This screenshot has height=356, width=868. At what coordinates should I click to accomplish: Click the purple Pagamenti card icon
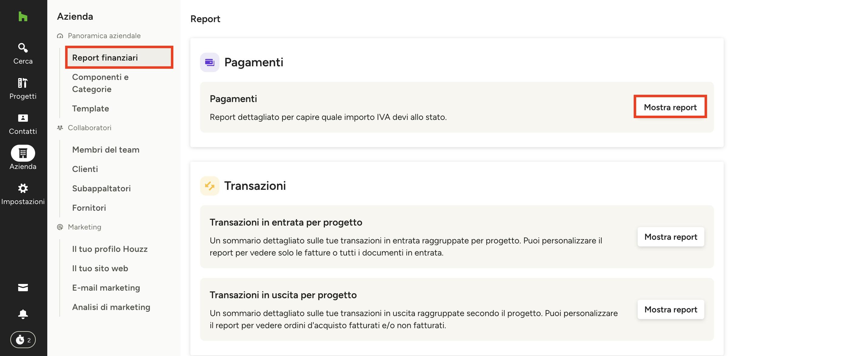[x=210, y=62]
